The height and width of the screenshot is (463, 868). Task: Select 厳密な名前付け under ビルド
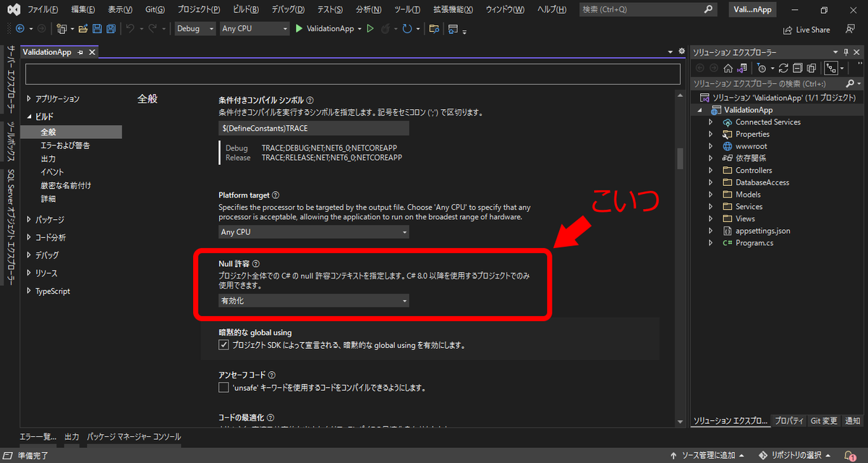pyautogui.click(x=66, y=185)
